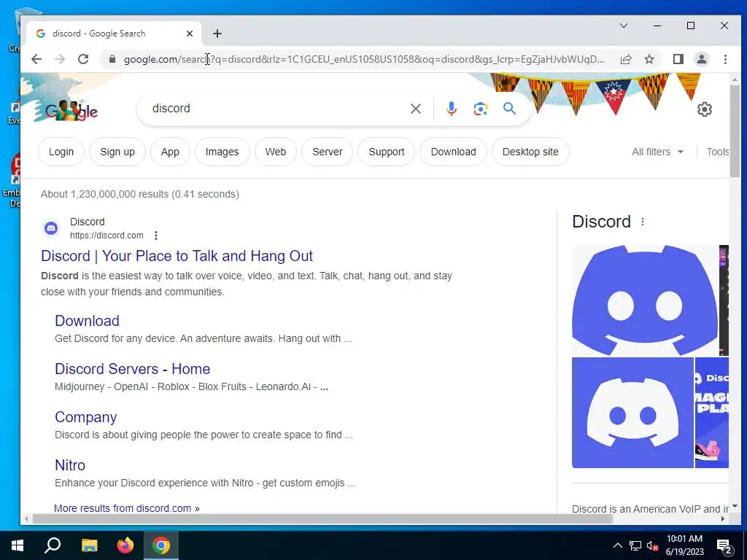Click More results from discord.com
747x560 pixels.
point(127,508)
